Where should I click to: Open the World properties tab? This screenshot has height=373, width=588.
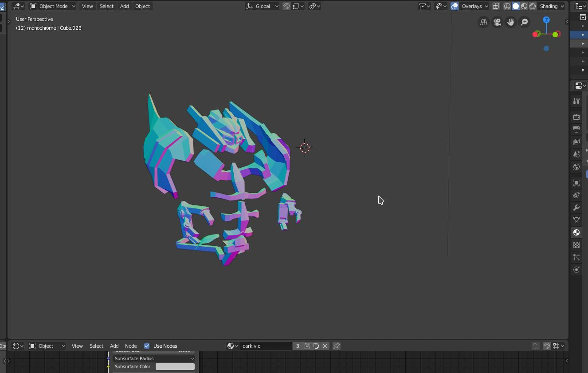(576, 167)
